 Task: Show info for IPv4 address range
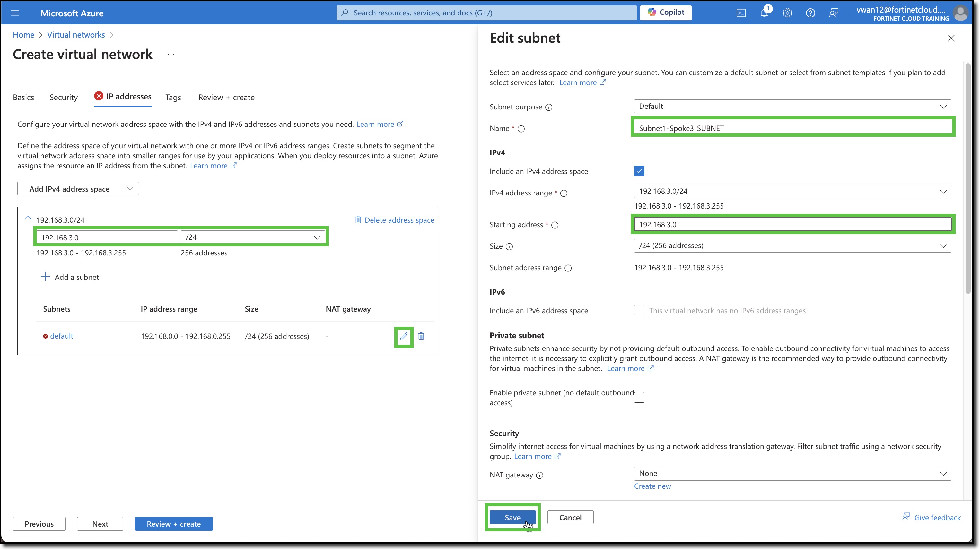564,193
